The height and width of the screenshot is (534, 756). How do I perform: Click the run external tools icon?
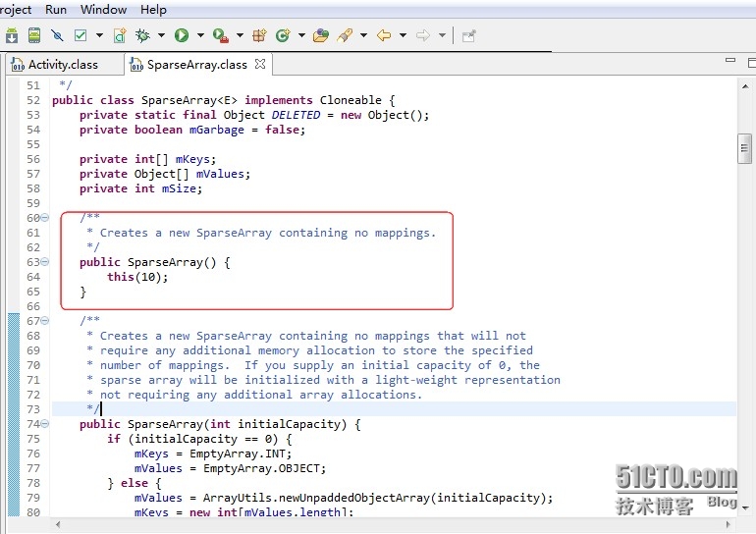click(220, 35)
